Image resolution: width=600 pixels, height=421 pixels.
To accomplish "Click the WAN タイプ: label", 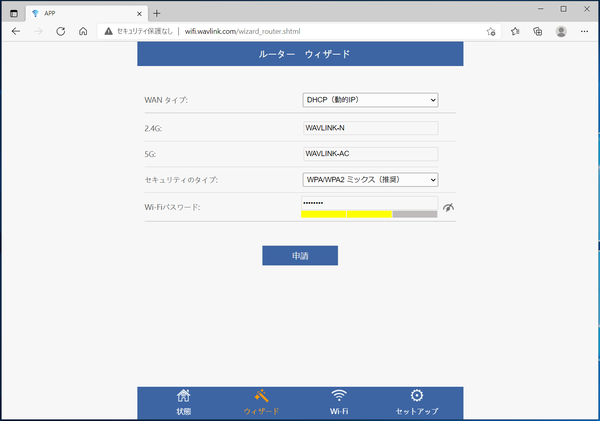I will 166,100.
